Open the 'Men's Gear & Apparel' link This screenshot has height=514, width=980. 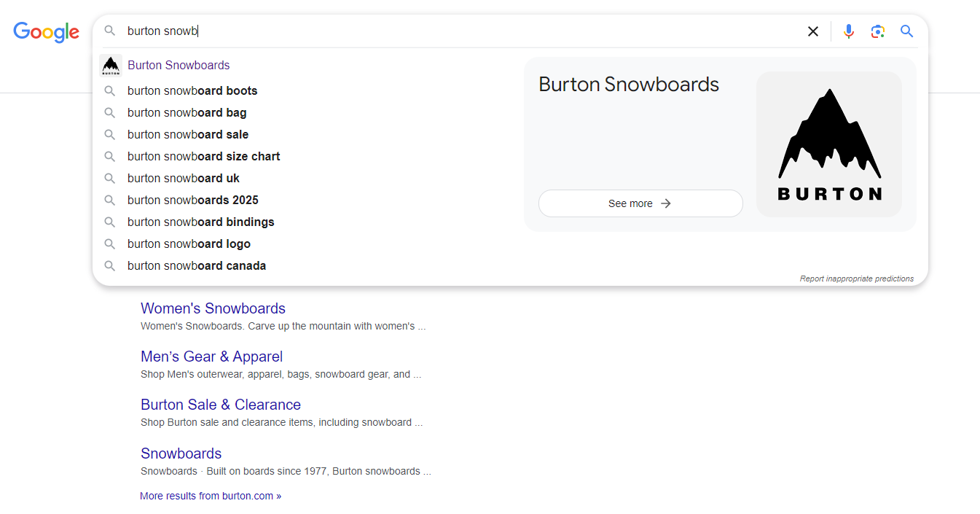click(211, 357)
